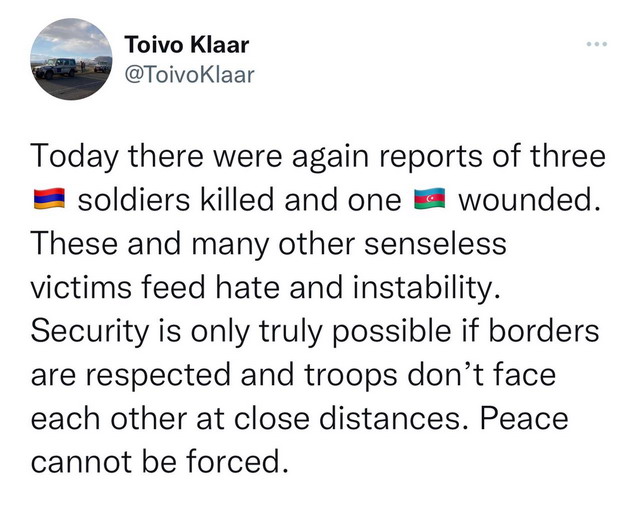Open the three-dot more options menu

(597, 44)
